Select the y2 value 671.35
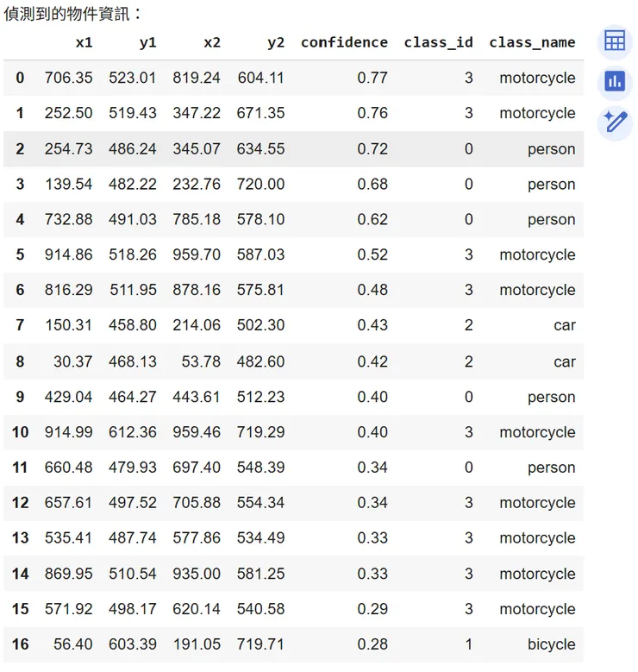 click(260, 113)
